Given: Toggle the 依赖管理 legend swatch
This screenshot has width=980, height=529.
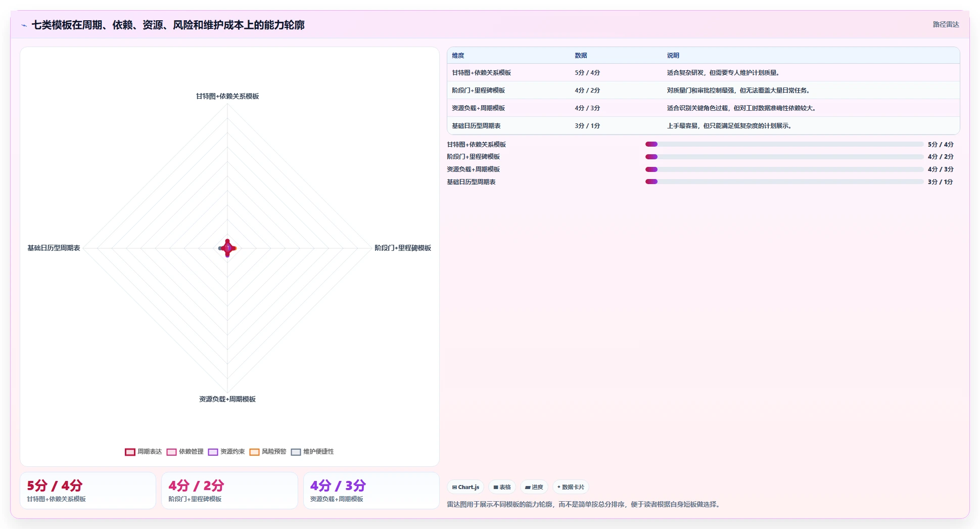Looking at the screenshot, I should (x=171, y=452).
